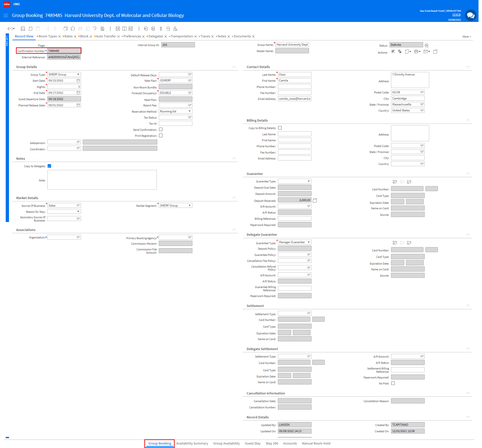Collapse the Contact Details section
This screenshot has height=448, width=482.
pos(468,67)
